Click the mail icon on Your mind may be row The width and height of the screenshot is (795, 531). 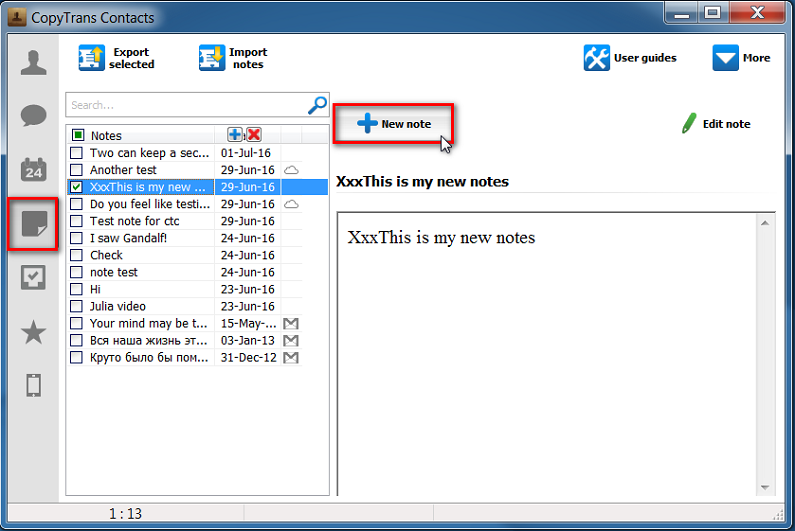(291, 323)
